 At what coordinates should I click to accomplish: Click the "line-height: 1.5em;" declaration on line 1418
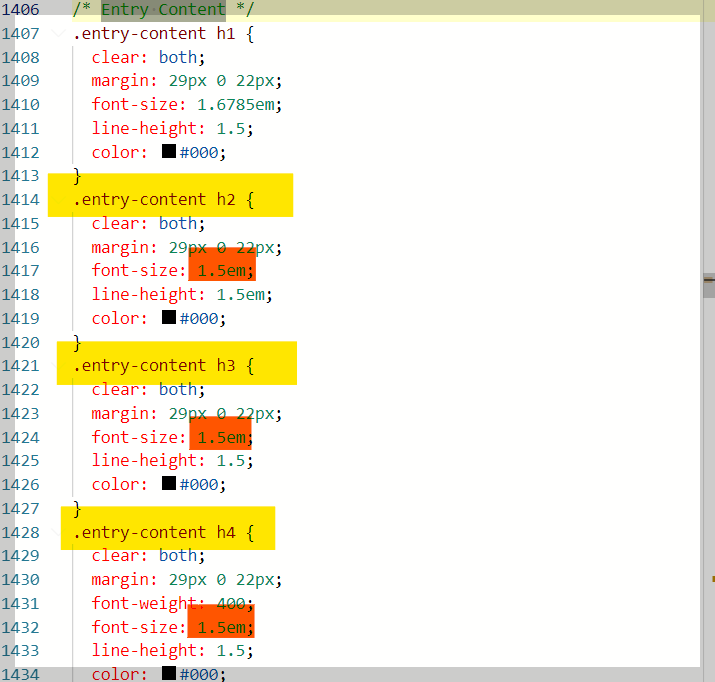[x=182, y=294]
